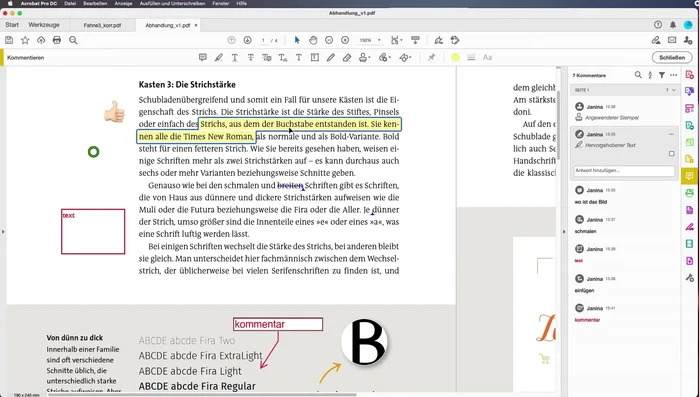
Task: Switch to the Start tab
Action: [12, 25]
